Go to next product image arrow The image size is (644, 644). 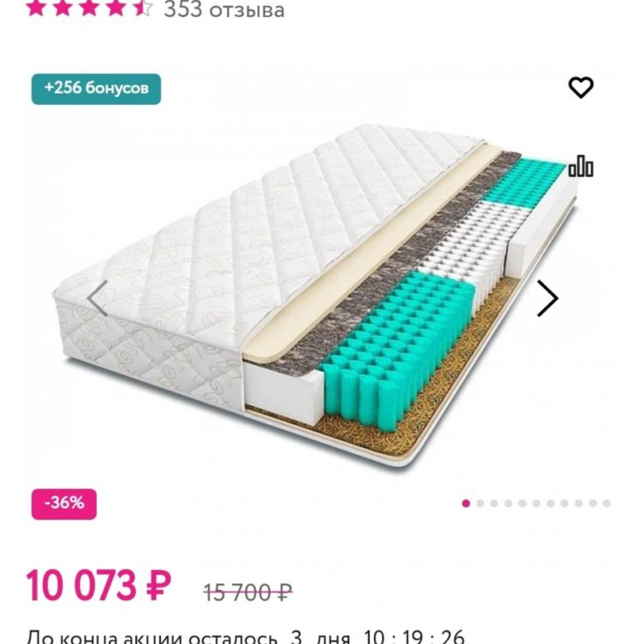(x=547, y=298)
